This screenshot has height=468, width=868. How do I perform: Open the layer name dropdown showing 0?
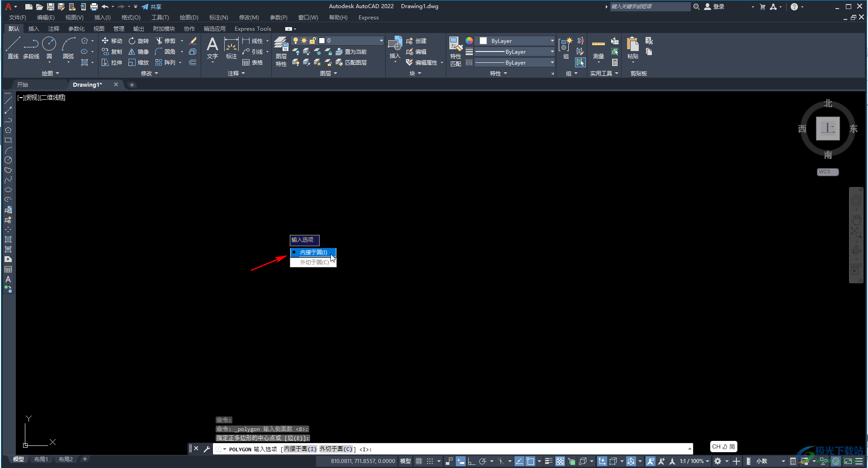pyautogui.click(x=337, y=41)
